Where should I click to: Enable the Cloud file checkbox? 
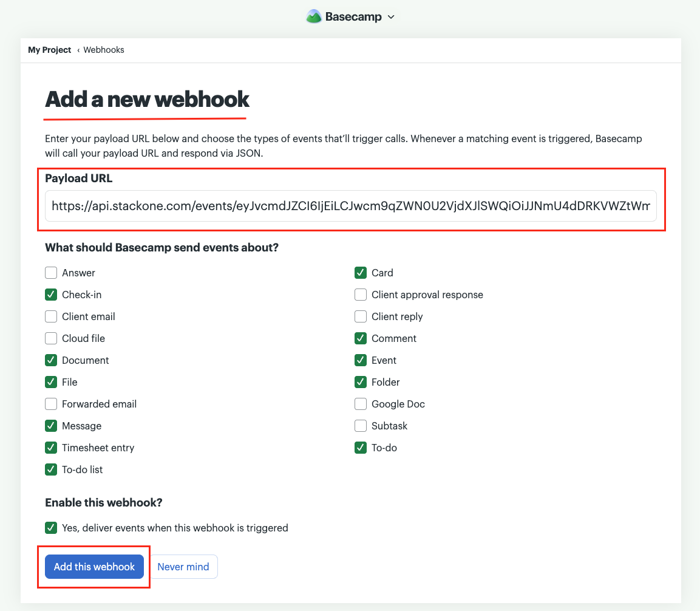click(x=51, y=338)
